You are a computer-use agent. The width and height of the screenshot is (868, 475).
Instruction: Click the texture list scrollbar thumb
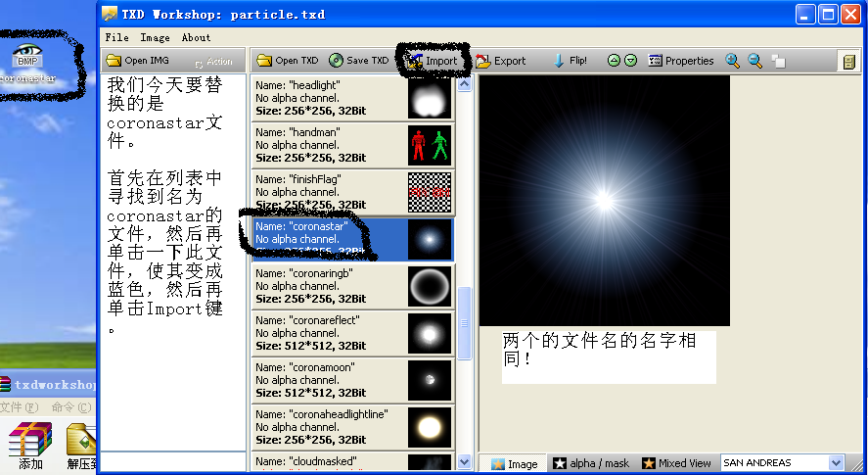point(465,323)
